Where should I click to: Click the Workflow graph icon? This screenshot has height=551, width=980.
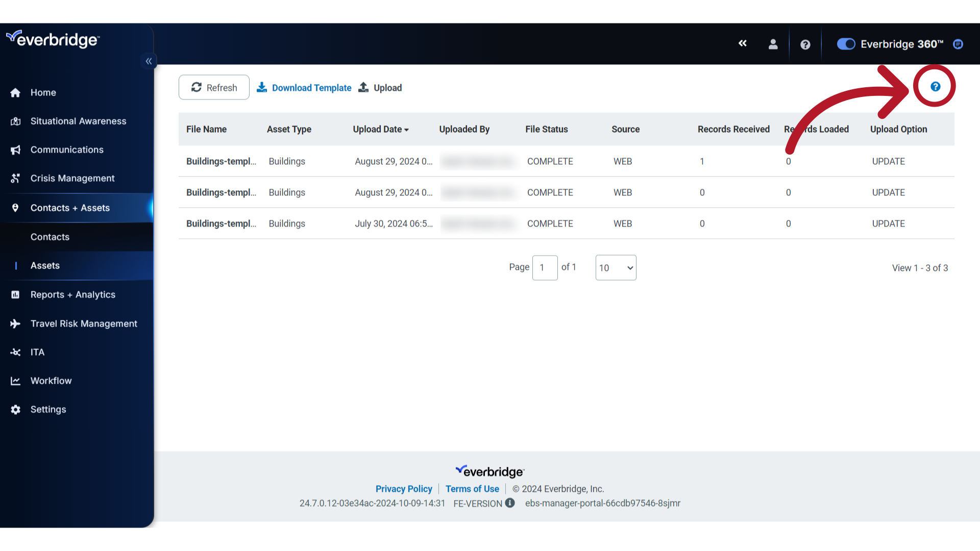15,381
